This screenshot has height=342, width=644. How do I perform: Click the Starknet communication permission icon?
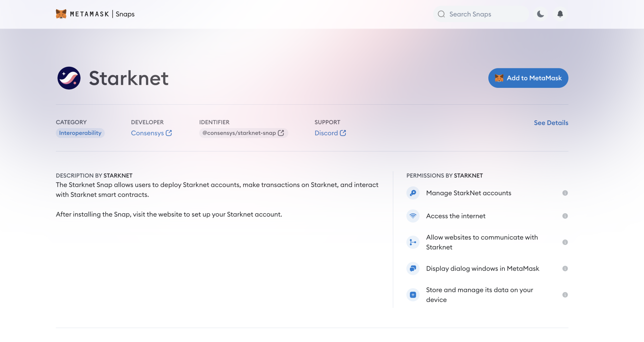coord(413,242)
